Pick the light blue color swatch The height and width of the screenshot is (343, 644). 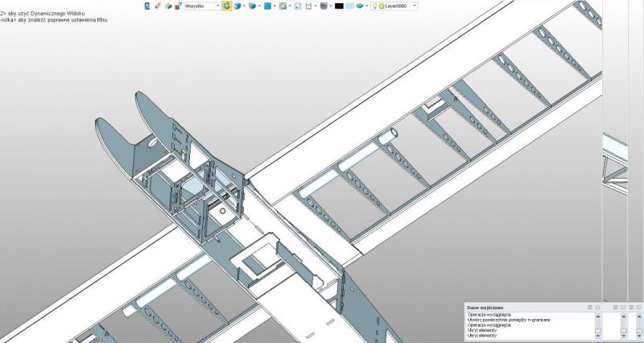350,6
